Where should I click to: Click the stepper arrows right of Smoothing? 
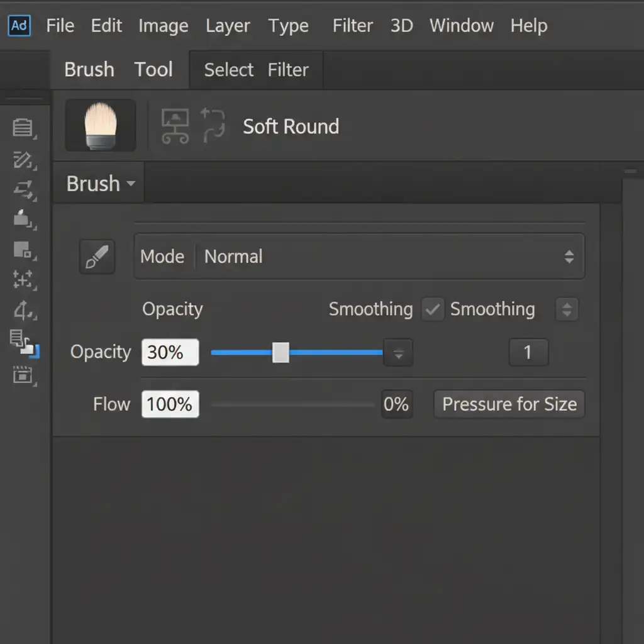(567, 309)
